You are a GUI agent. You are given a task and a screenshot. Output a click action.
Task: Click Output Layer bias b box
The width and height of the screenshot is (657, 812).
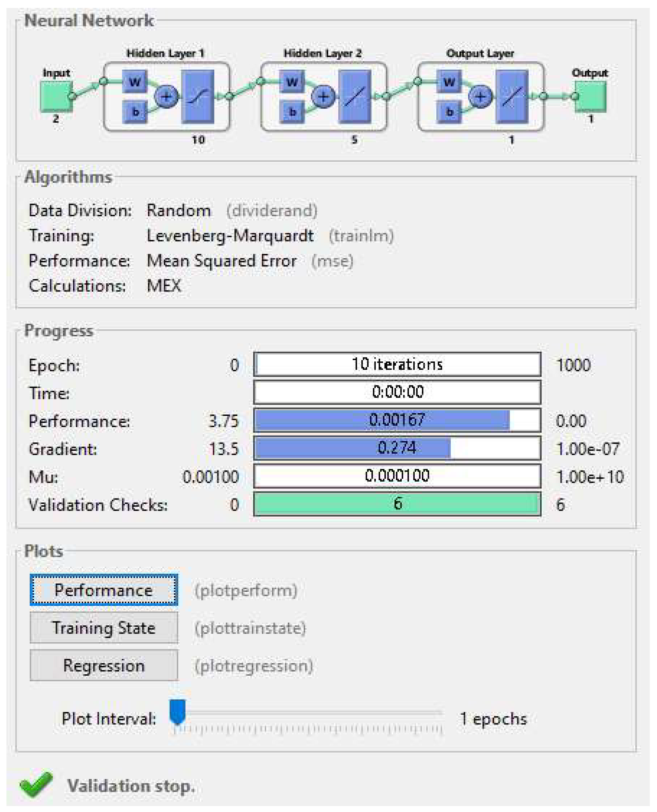click(x=449, y=112)
